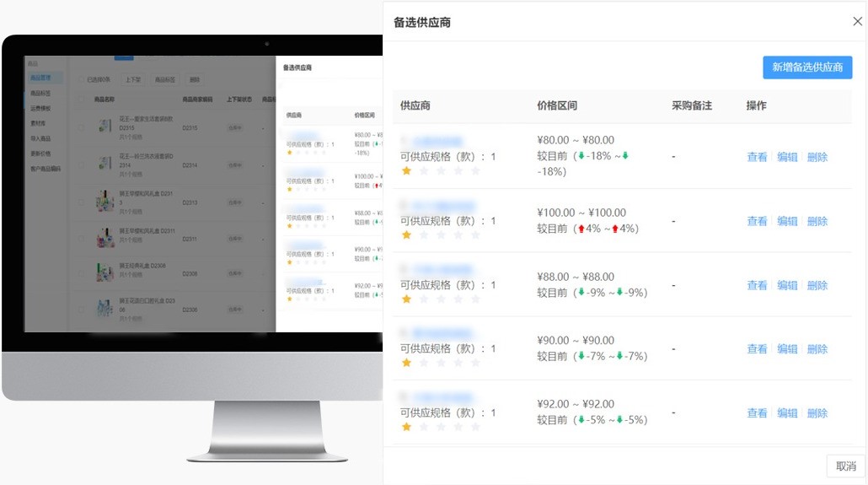The image size is (868, 485).
Task: Click the gold star in the ¥80.00 supplier row
Action: [406, 171]
